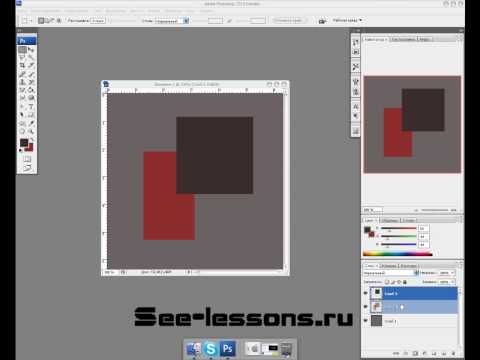
Task: Hide the bottom gray layer's eye
Action: (366, 321)
